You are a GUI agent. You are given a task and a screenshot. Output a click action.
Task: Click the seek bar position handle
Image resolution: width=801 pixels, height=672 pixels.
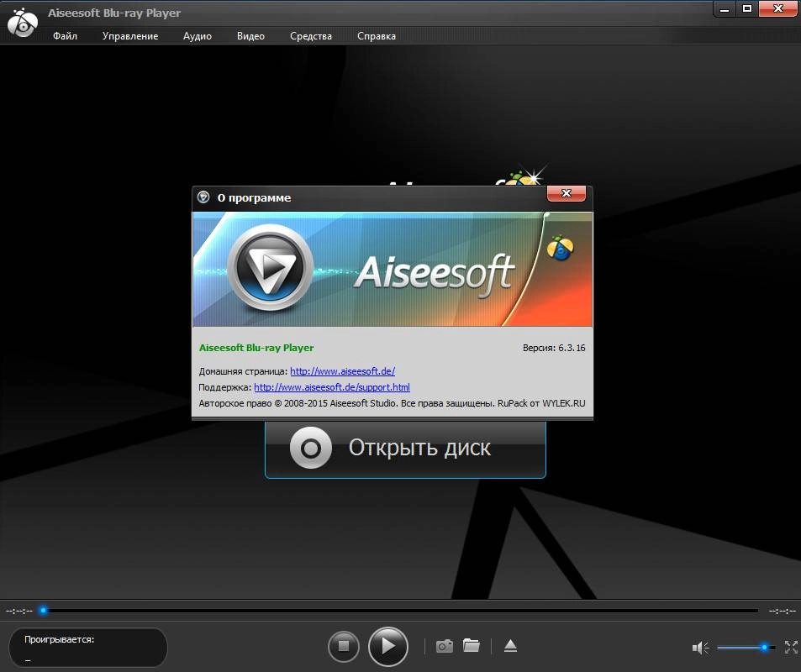coord(44,610)
